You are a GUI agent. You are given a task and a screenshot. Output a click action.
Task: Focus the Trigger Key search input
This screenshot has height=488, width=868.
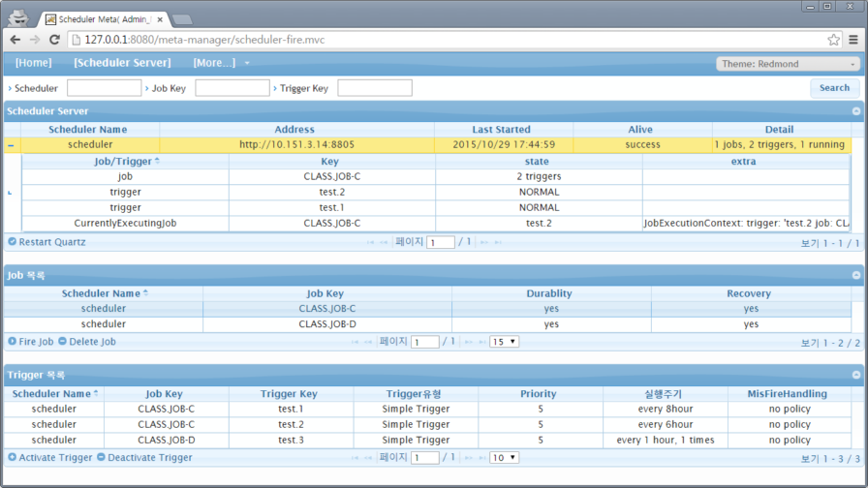(x=375, y=88)
